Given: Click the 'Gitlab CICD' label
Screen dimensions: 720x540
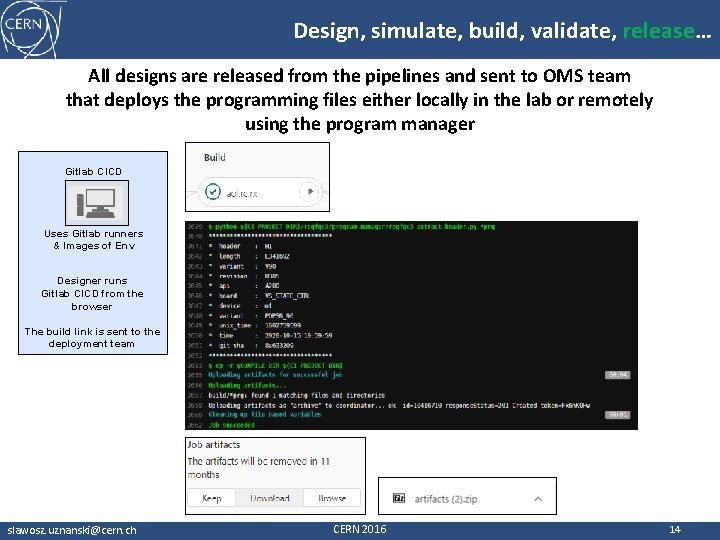Looking at the screenshot, I should [x=93, y=171].
